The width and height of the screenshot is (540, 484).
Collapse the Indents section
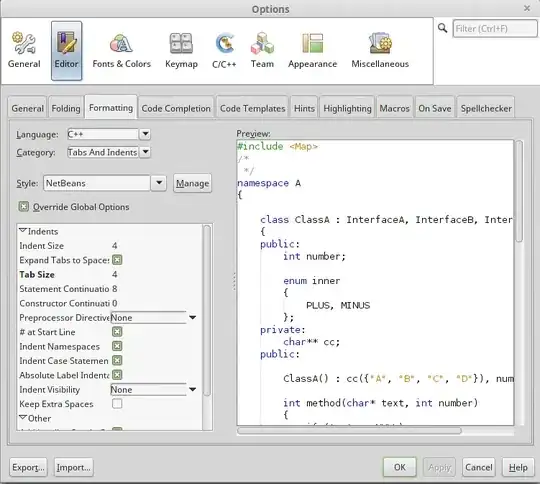[x=23, y=231]
